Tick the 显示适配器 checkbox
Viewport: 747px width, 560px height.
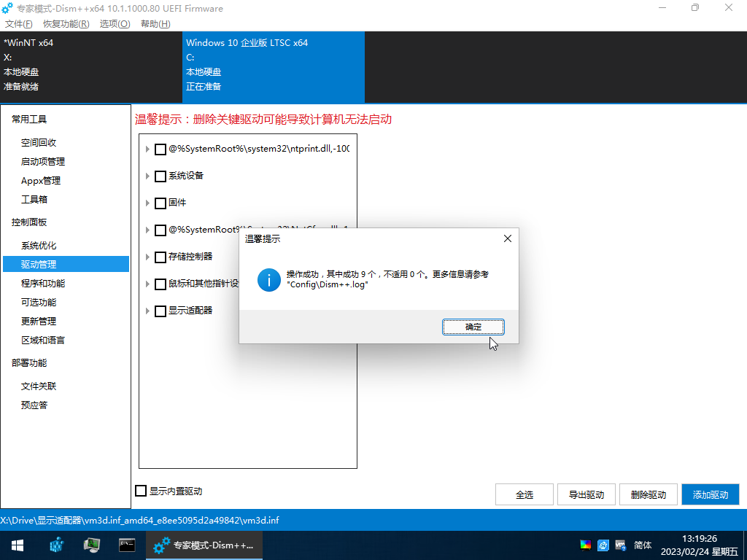tap(160, 311)
